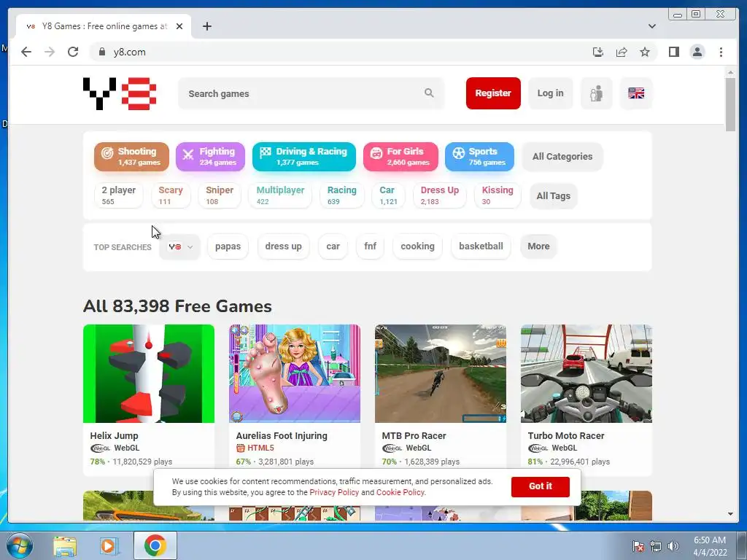
Task: Open the Shooting category
Action: [x=131, y=156]
